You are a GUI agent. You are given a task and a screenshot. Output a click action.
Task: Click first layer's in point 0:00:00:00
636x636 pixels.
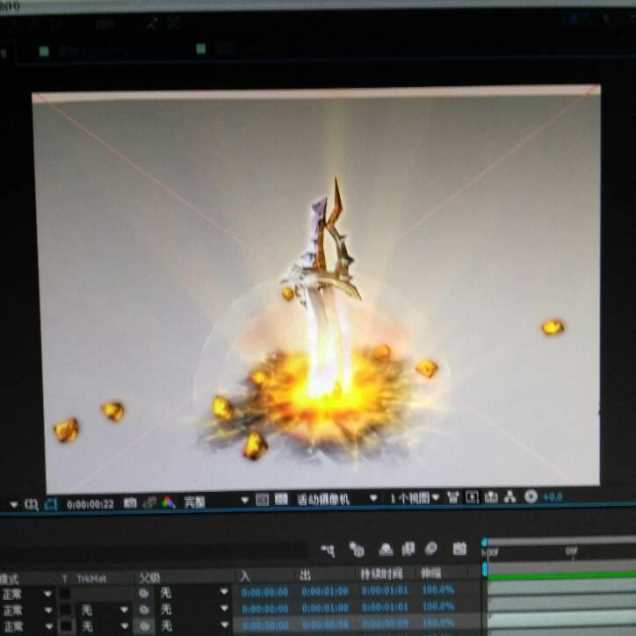click(264, 592)
